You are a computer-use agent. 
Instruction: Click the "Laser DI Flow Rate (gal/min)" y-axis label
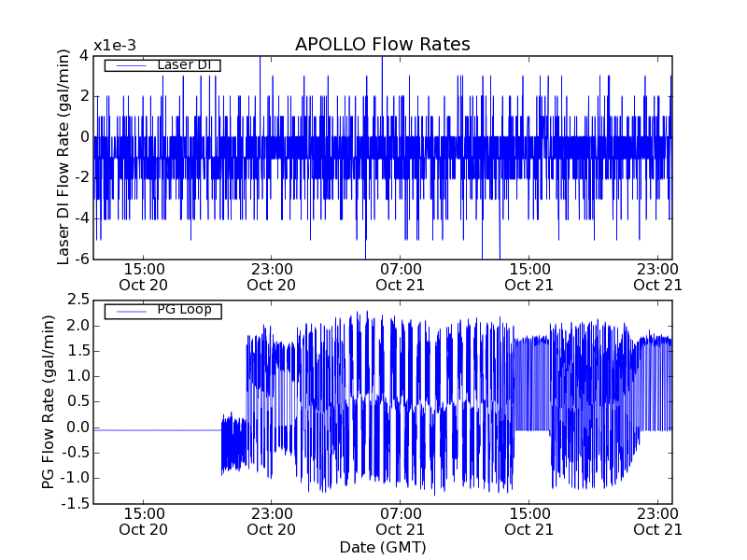tap(63, 156)
